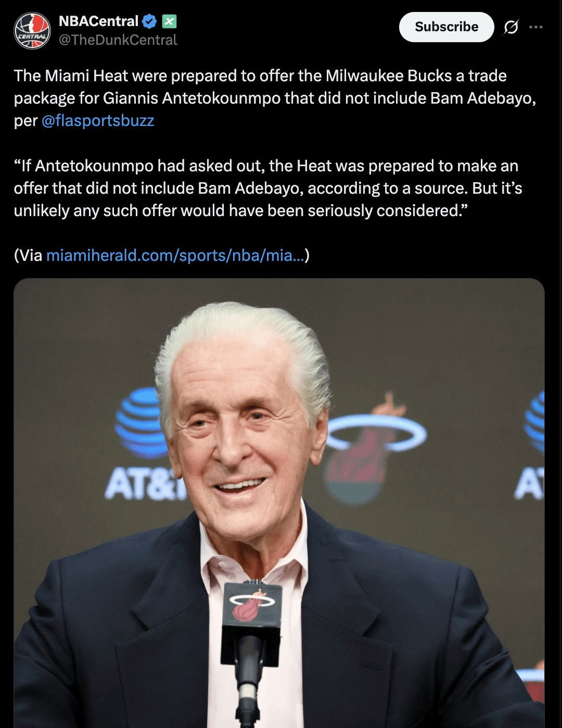Open the @flasportsbuzz mention
Screen dimensions: 562x728
click(x=98, y=121)
